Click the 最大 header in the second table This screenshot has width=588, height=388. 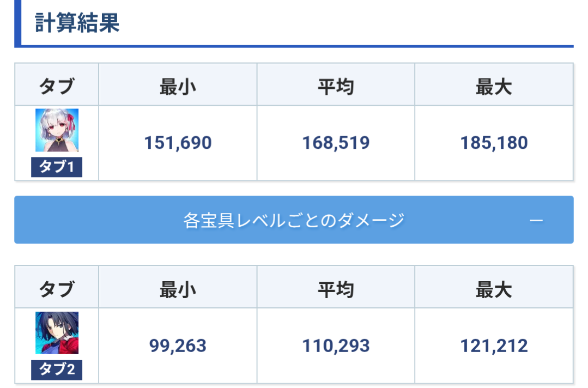tap(494, 289)
